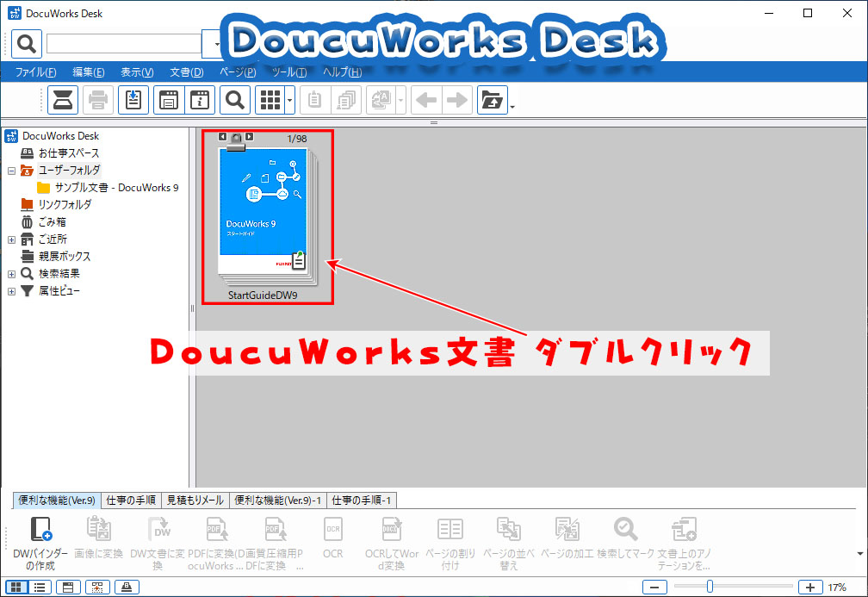Open the 表示(V) menu
Screen dimensions: 868x597
click(x=137, y=72)
